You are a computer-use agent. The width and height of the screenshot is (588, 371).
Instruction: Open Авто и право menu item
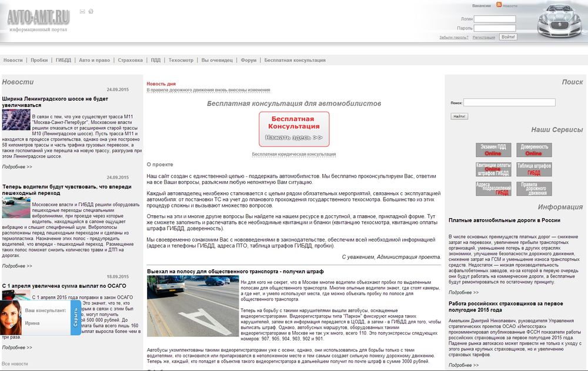[x=95, y=60]
